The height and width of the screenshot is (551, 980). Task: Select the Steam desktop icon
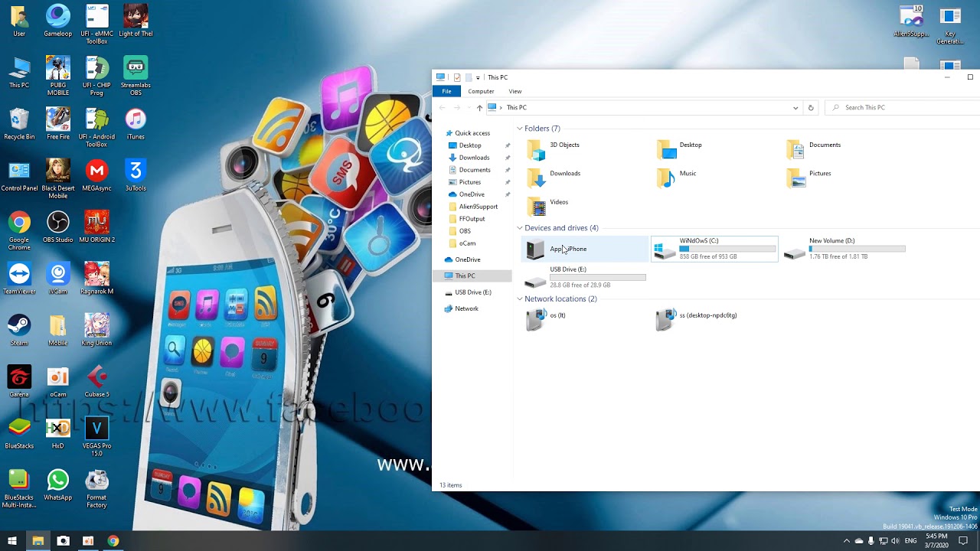coord(19,330)
